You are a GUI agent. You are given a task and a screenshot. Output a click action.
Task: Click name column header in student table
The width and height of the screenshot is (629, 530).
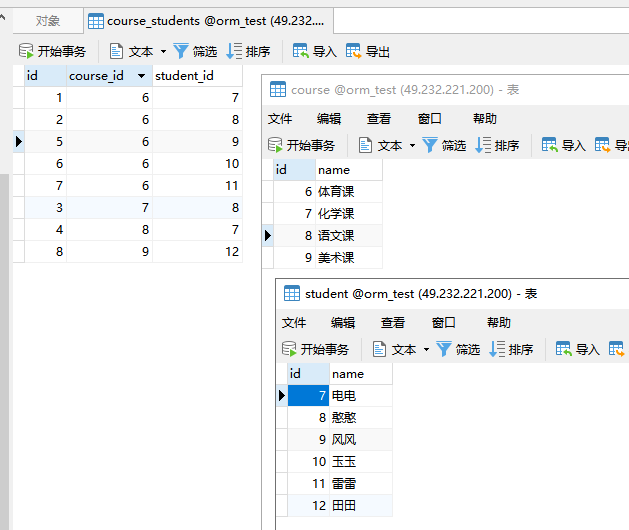pos(361,374)
